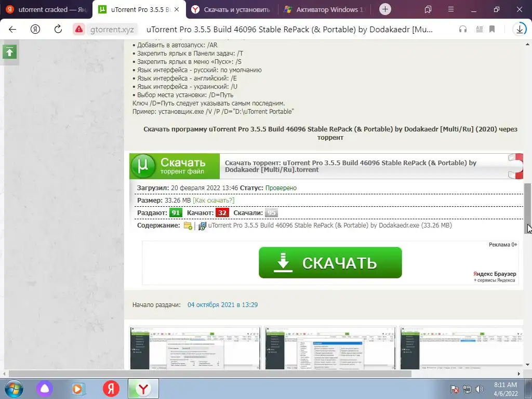Screen dimensions: 532x399
Task: Click the horizontal scrollbar left arrow
Action: click(x=4, y=374)
